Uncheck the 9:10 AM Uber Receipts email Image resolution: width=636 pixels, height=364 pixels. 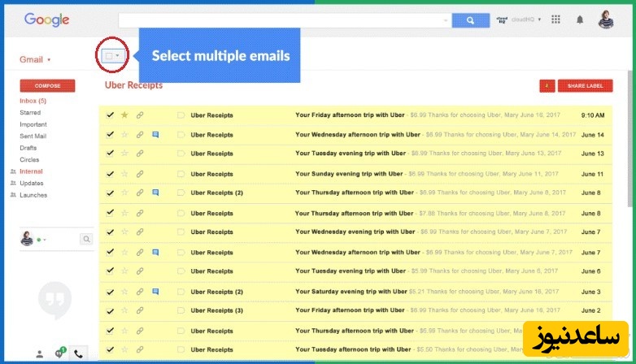(110, 115)
